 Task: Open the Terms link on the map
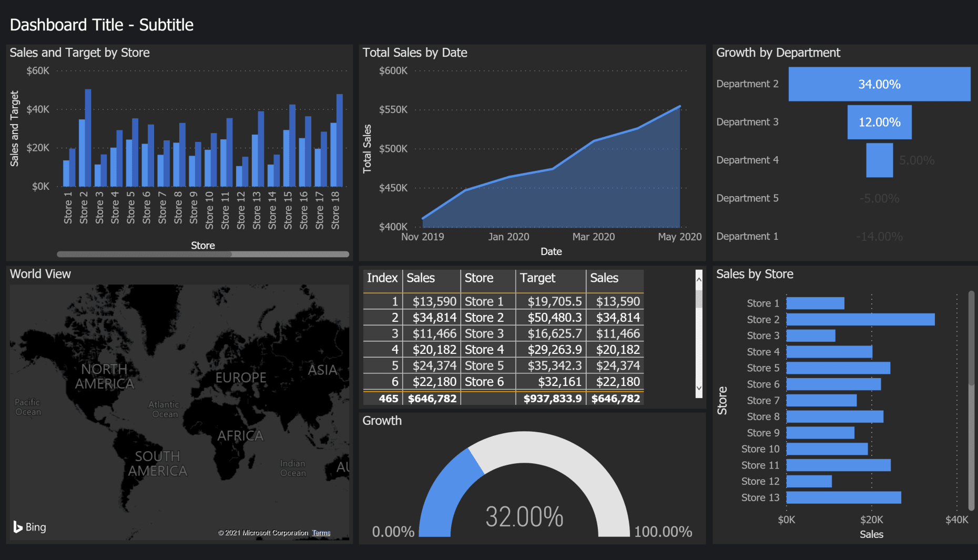[x=321, y=533]
